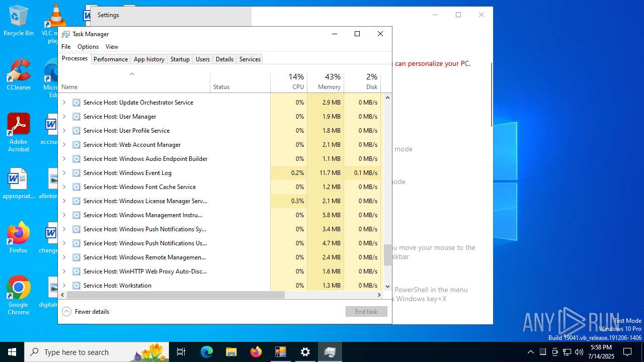This screenshot has height=362, width=644.
Task: Click gear icon of Update Orchestrator Service
Action: (76, 103)
